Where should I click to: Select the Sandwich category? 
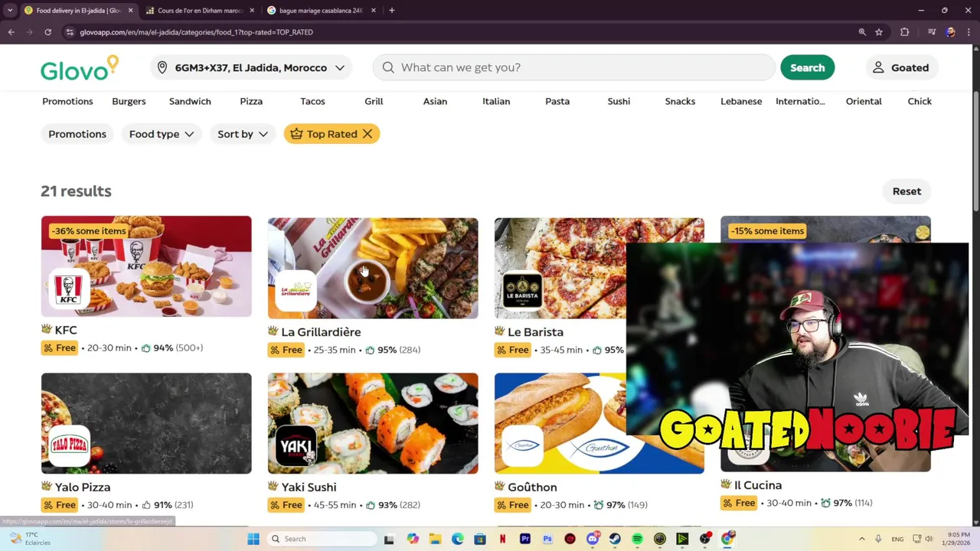pos(190,101)
